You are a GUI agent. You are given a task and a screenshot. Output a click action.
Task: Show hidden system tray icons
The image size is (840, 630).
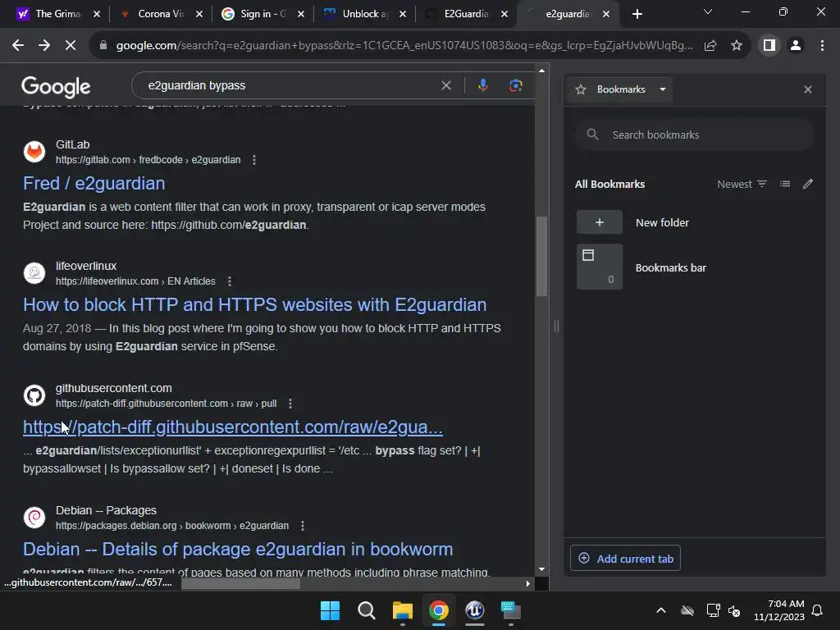[660, 610]
